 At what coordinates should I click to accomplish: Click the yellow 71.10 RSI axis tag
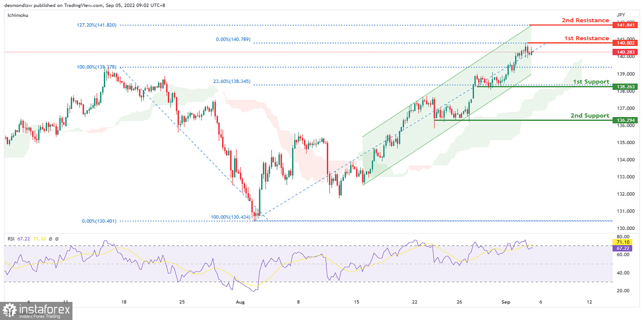point(622,242)
